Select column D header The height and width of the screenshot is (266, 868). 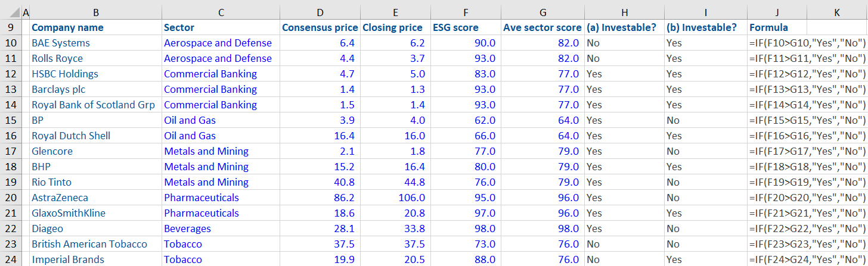[x=320, y=12]
